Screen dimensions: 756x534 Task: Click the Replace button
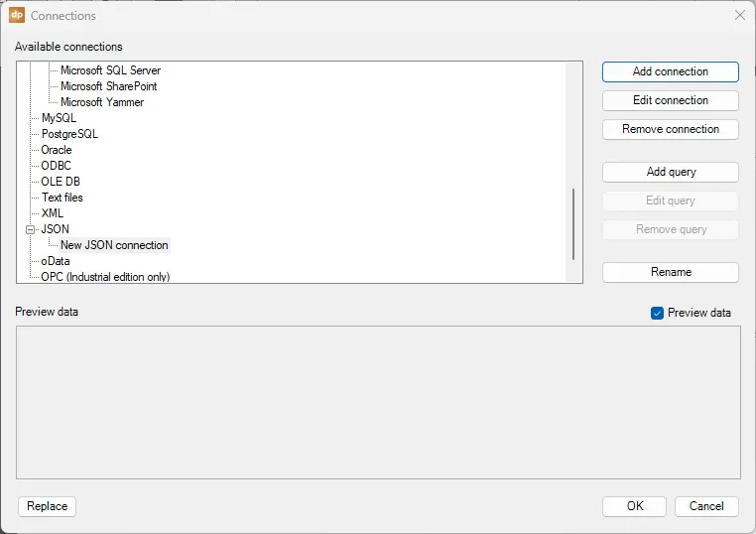pos(48,506)
